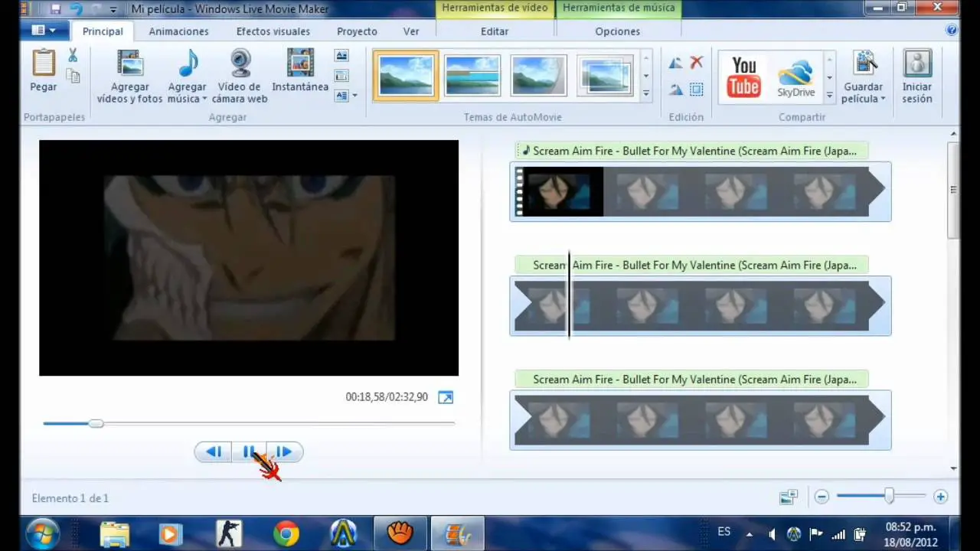Open the Movie Maker application menu
This screenshot has height=551, width=980.
(x=45, y=31)
